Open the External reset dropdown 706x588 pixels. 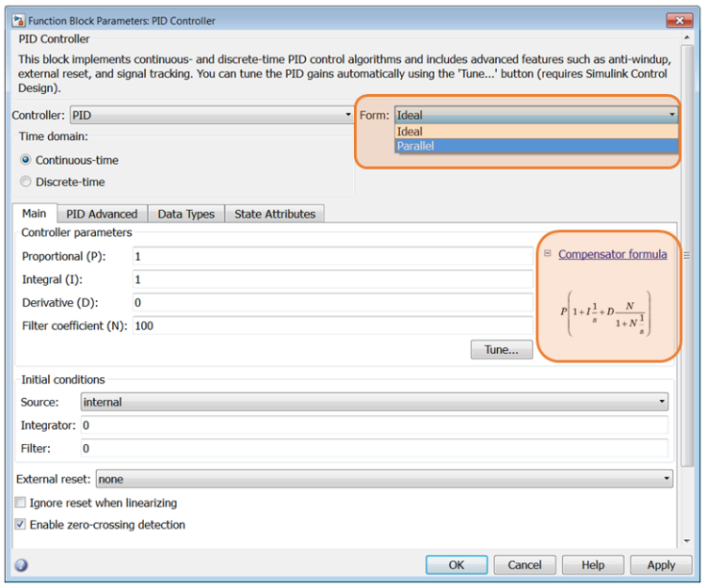point(384,479)
